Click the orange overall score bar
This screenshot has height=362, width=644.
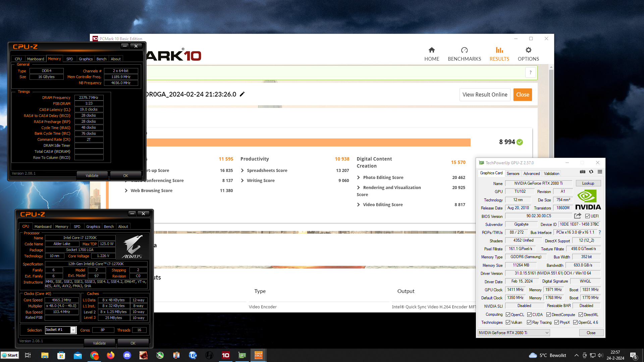(x=308, y=142)
